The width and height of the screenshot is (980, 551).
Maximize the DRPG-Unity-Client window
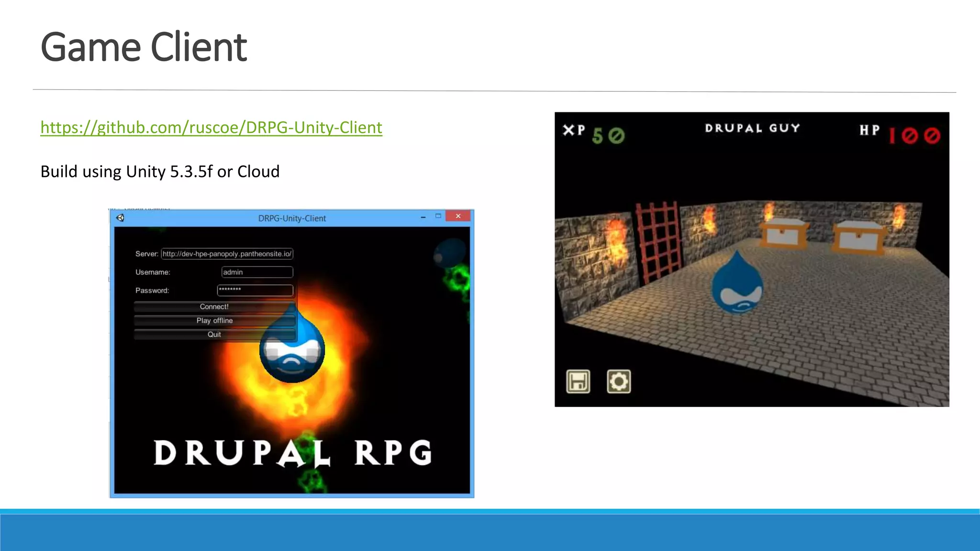(438, 217)
